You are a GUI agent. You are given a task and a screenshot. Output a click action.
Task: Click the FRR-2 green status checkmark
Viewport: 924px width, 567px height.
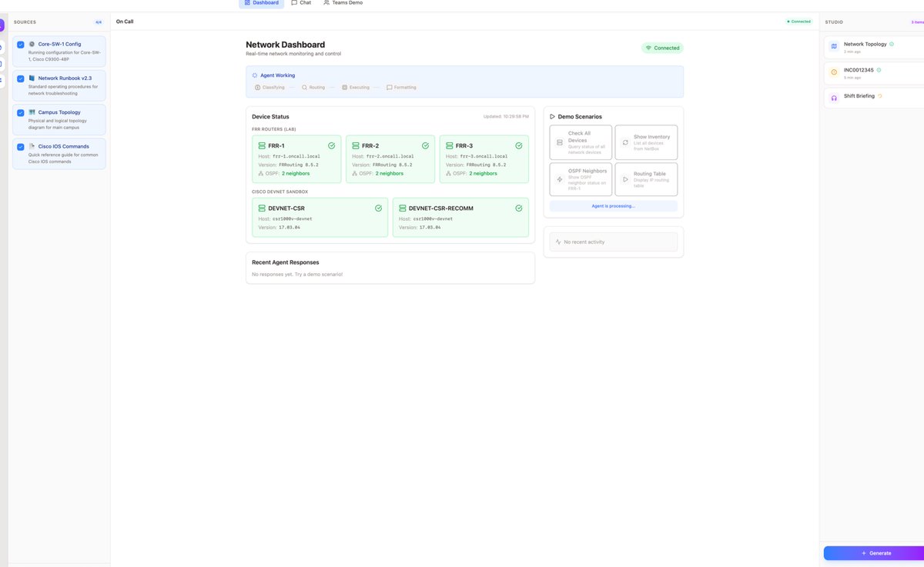click(x=425, y=145)
